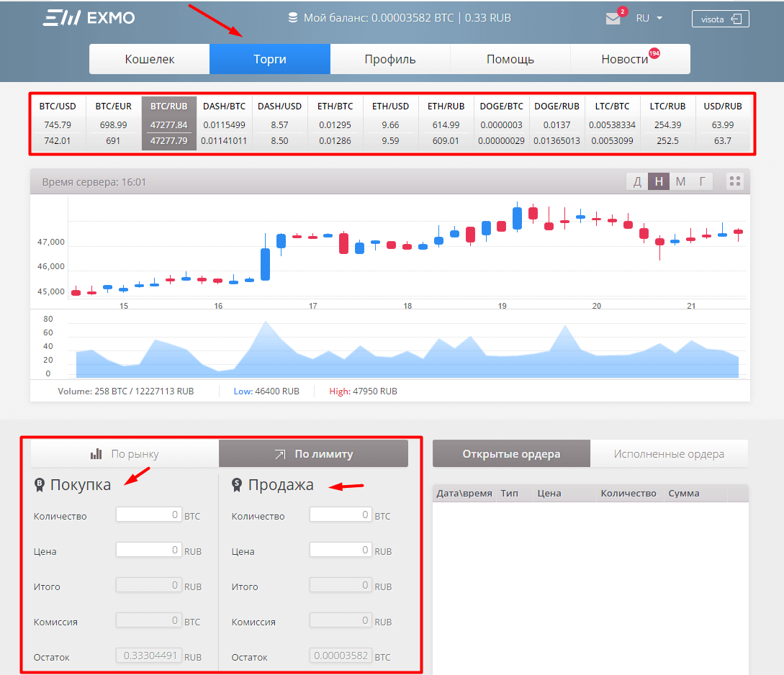This screenshot has width=784, height=675.
Task: Switch to the Торги tab
Action: 270,59
